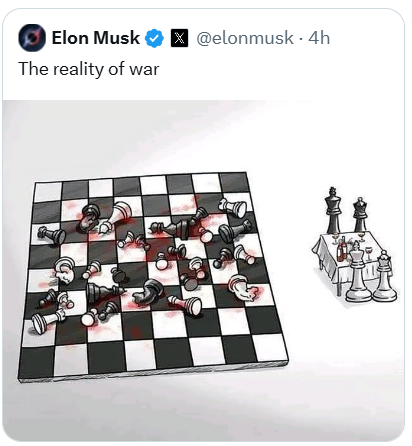Click fallen white rook at board's lower-left
412x446 pixels.
pyautogui.click(x=48, y=321)
